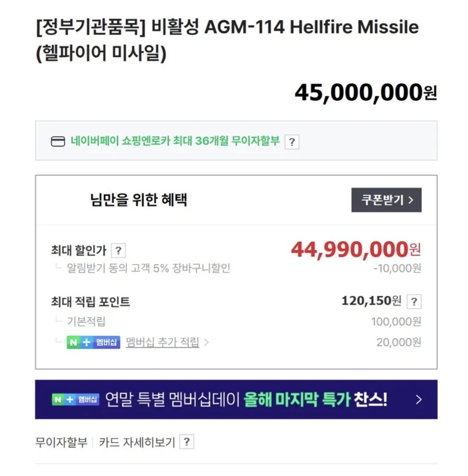Click the credit card icon beside 네이버페이
The height and width of the screenshot is (476, 468).
click(58, 141)
